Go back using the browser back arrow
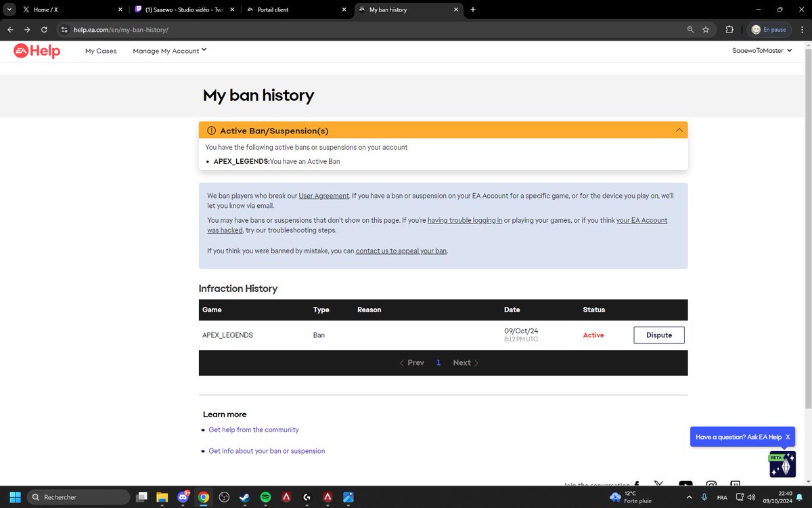 [10, 30]
